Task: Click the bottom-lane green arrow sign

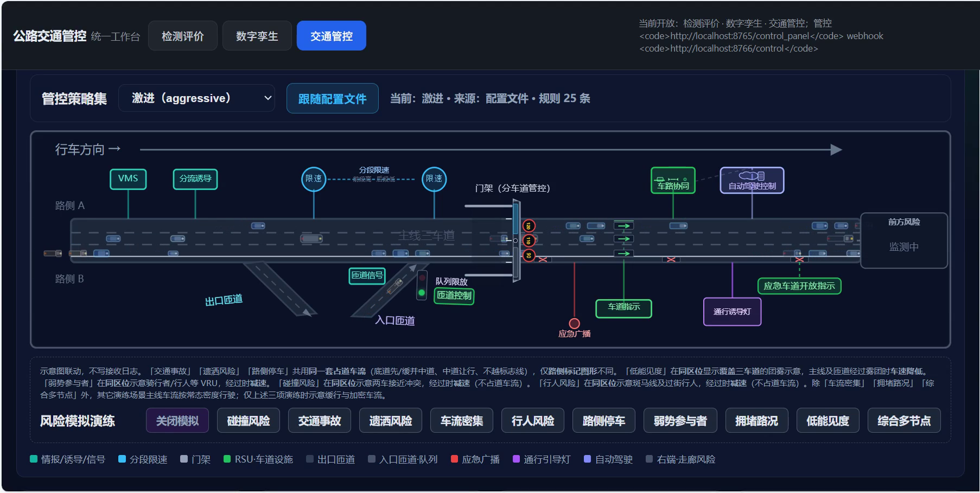Action: click(624, 254)
